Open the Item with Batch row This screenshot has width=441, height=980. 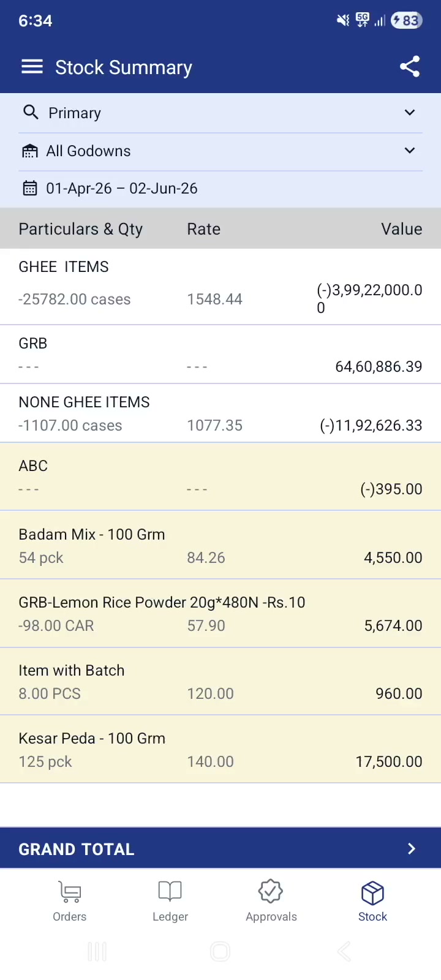[x=221, y=681]
